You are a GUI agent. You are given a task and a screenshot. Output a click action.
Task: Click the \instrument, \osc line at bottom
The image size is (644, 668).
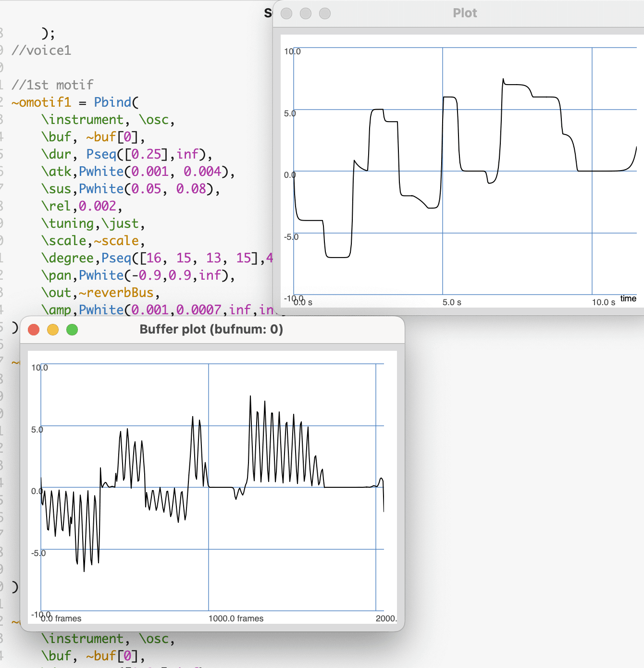(108, 639)
